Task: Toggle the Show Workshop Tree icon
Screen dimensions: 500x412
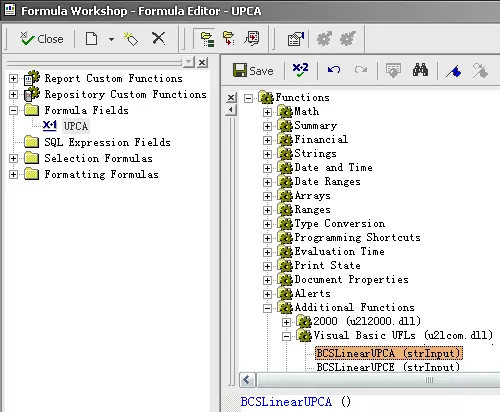Action: (x=207, y=39)
